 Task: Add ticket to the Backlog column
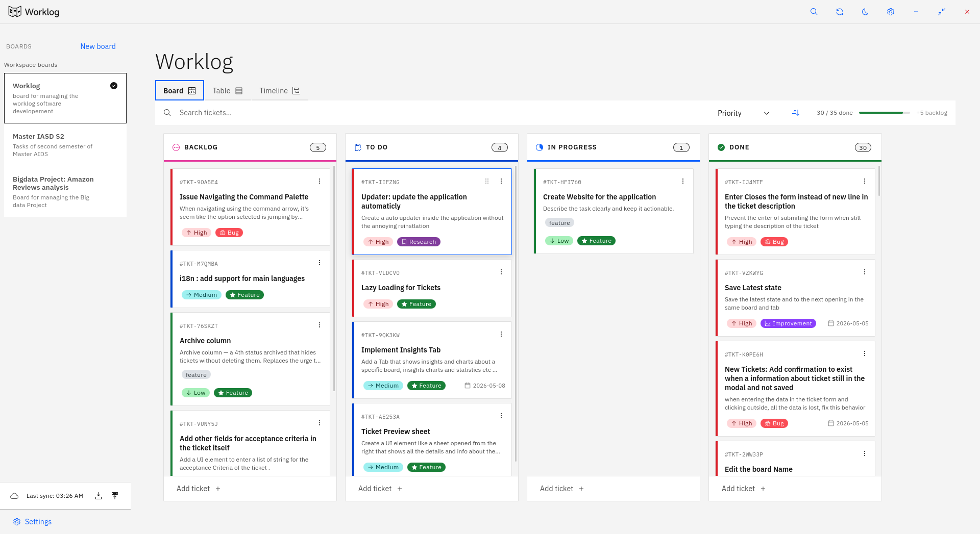pos(199,489)
